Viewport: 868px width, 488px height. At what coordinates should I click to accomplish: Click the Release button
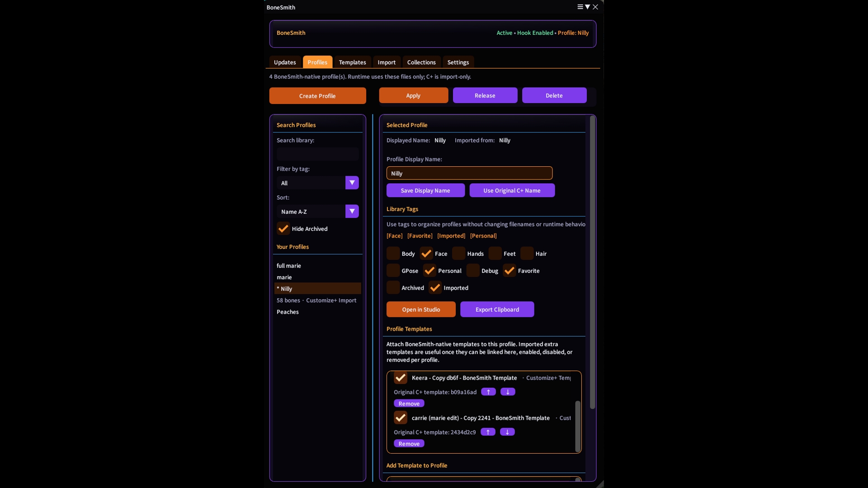point(485,95)
